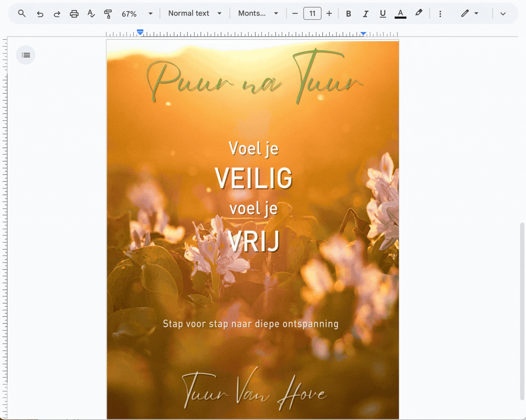Decrease font size with minus button

[295, 14]
